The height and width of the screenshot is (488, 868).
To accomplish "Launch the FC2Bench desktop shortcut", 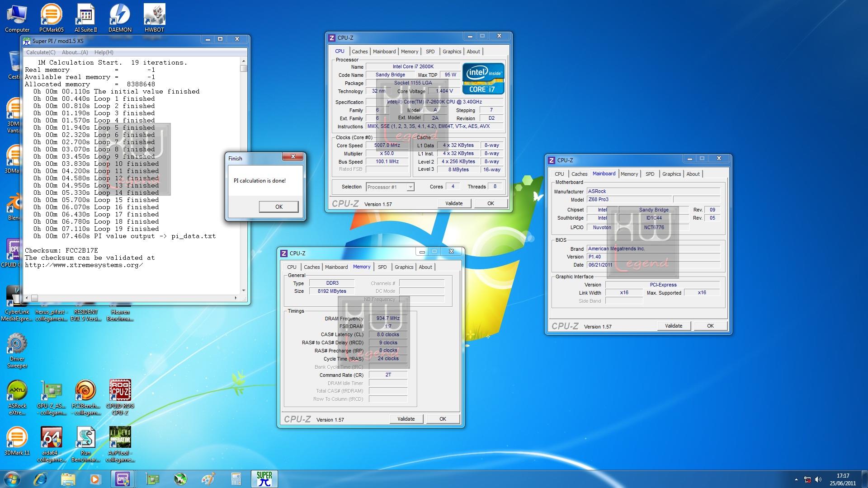I will pyautogui.click(x=85, y=398).
